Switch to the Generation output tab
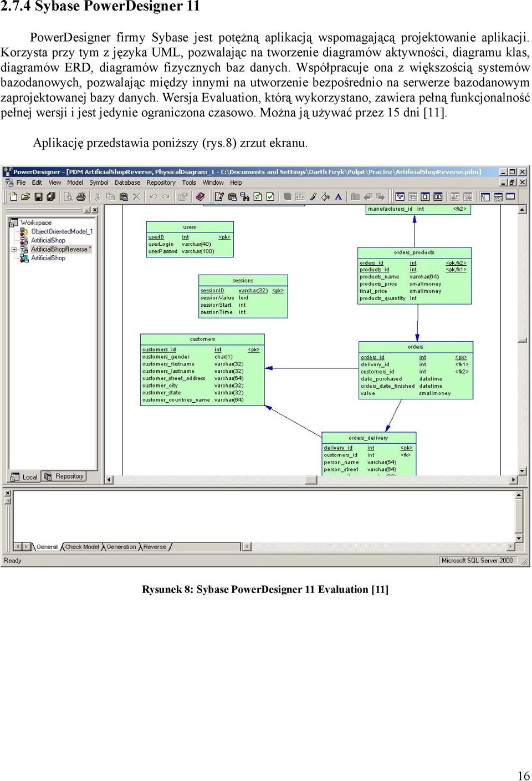The image size is (532, 781). (121, 547)
